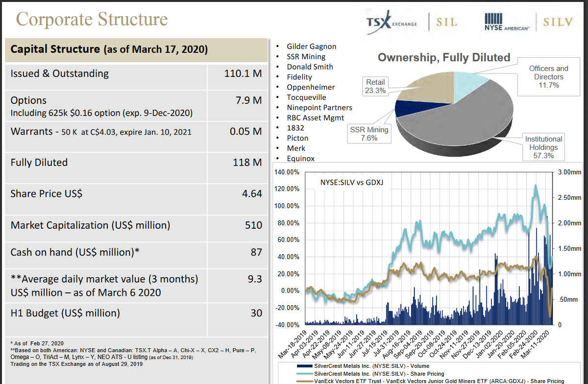Select Gilder Gagnon in the shareholder list
588x384 pixels.
(311, 46)
